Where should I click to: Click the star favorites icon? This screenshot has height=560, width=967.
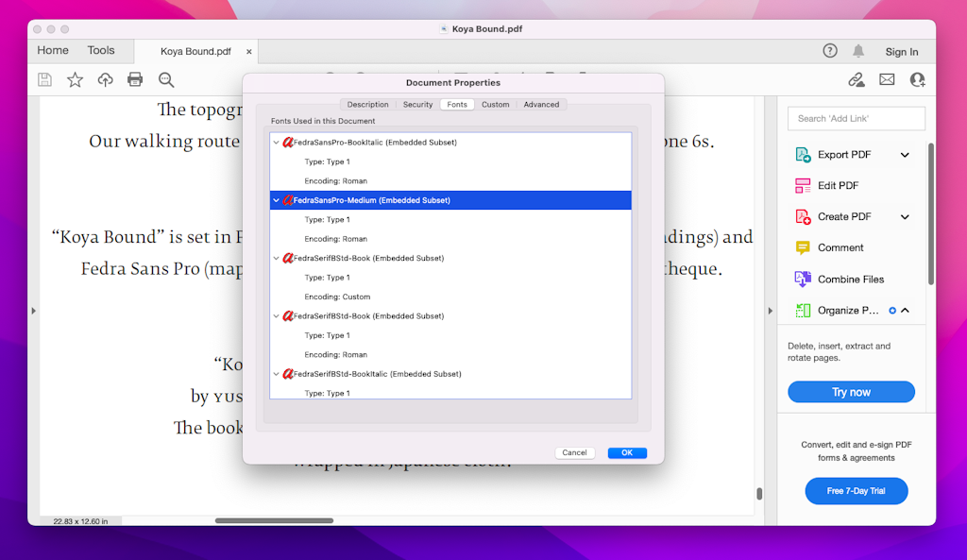point(75,80)
